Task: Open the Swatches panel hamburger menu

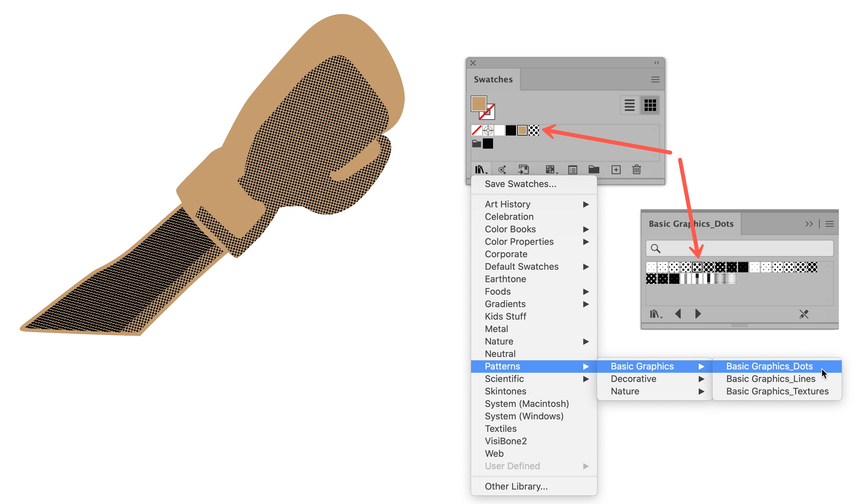Action: pyautogui.click(x=655, y=80)
